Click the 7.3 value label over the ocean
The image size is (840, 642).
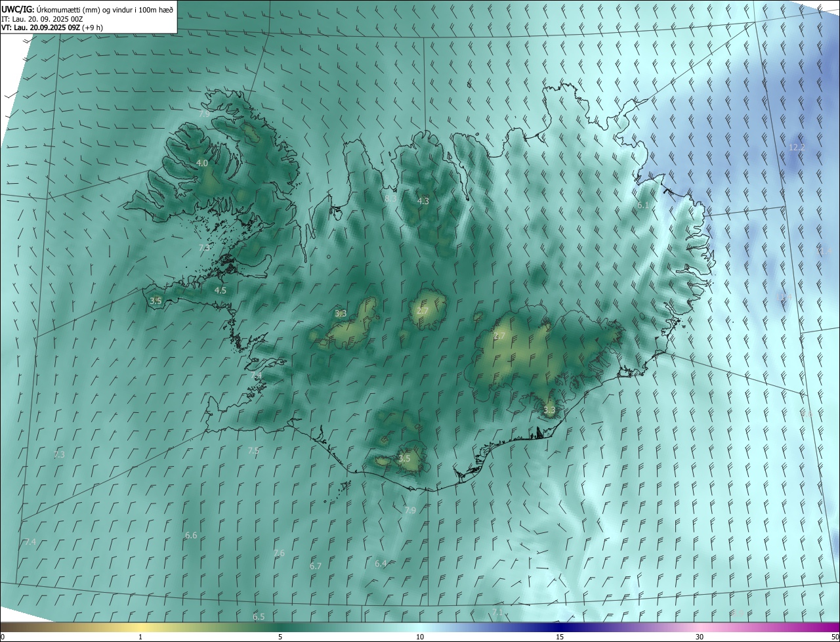coord(59,454)
